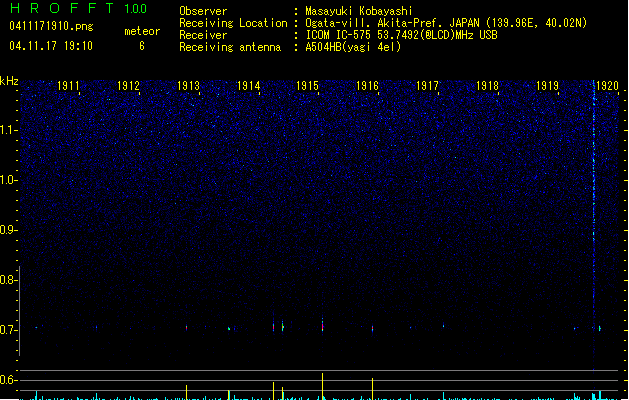Click the date stamp 04.11.17 19:10
Screen dimensions: 629x400
51,46
